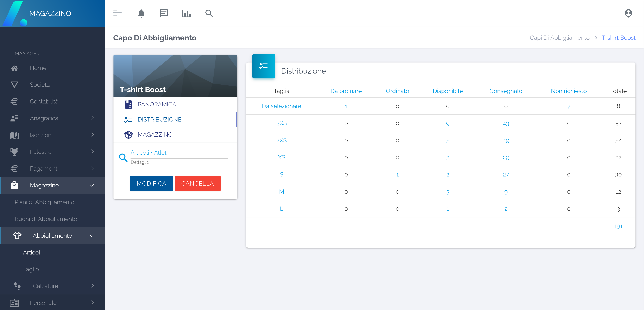Toggle the sidebar hamburger menu
This screenshot has height=310, width=644.
point(117,13)
